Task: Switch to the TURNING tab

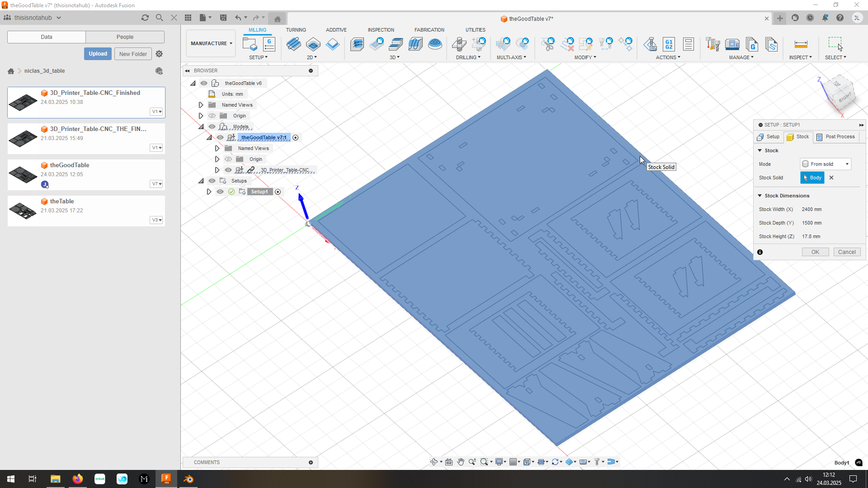Action: pos(296,30)
